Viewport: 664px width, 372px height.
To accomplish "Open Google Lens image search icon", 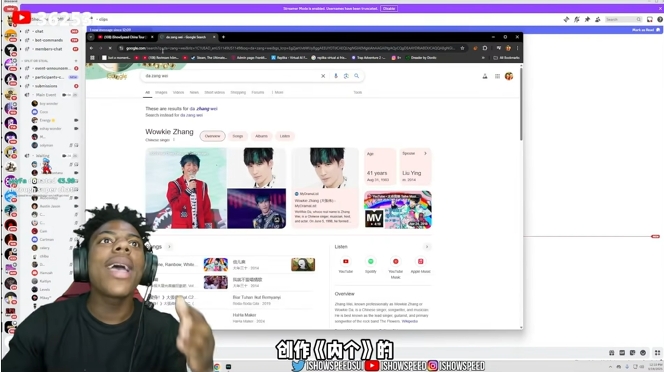I will point(346,76).
